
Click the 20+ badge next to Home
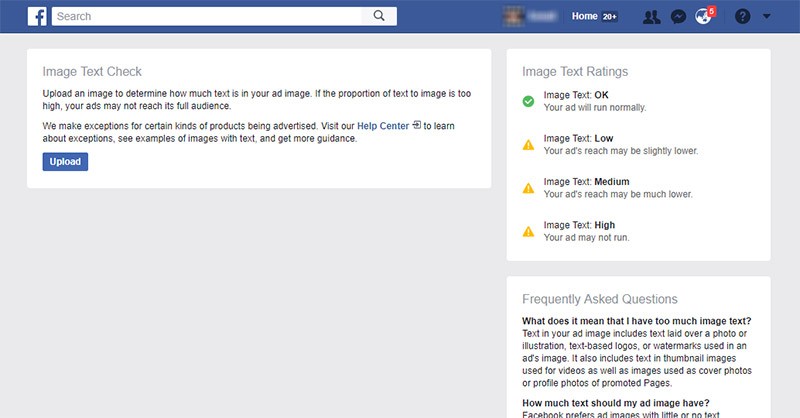point(609,17)
